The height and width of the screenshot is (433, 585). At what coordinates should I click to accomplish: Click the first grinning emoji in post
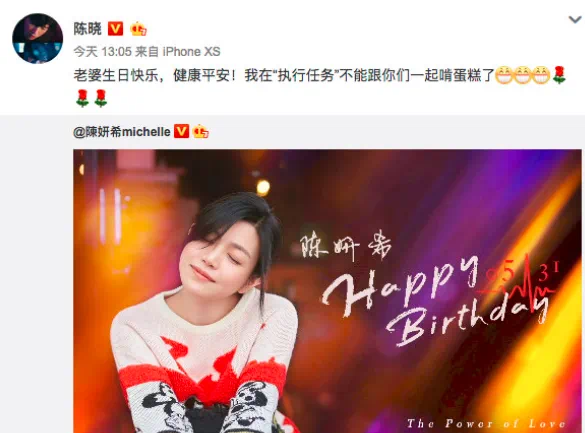coord(504,75)
